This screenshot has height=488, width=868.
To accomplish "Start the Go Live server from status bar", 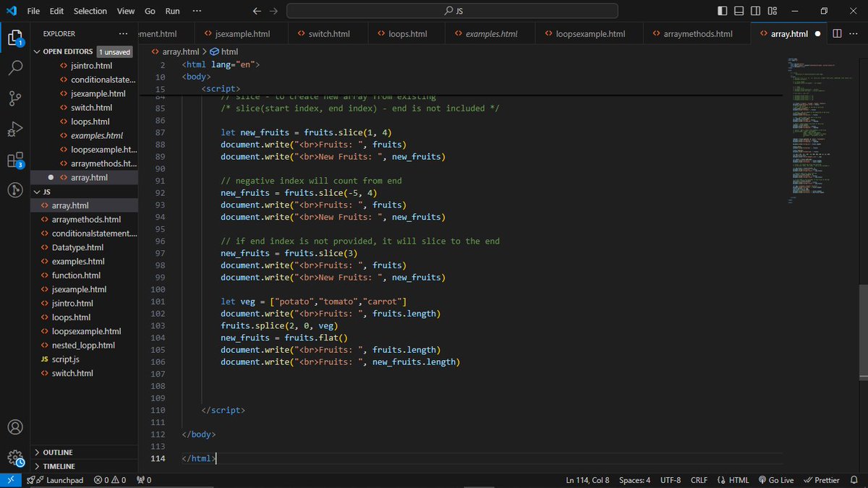I will [x=775, y=479].
